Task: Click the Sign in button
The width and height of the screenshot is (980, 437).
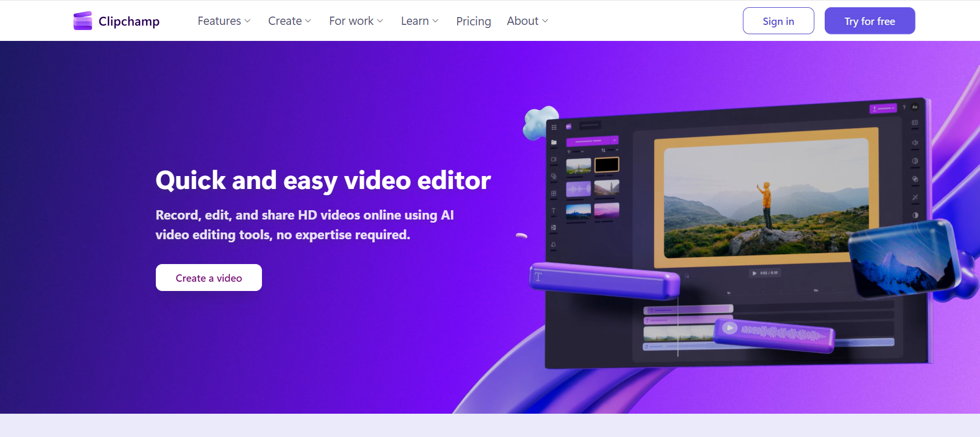Action: [x=778, y=21]
